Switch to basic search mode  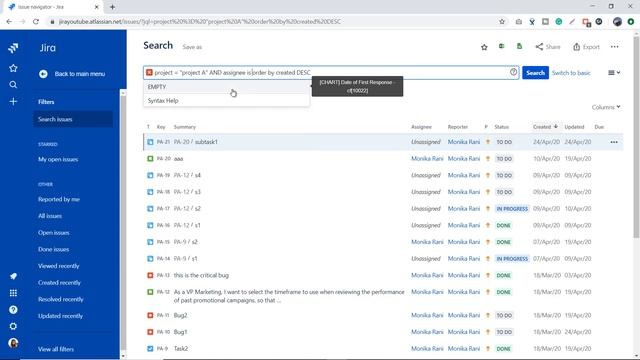point(571,73)
